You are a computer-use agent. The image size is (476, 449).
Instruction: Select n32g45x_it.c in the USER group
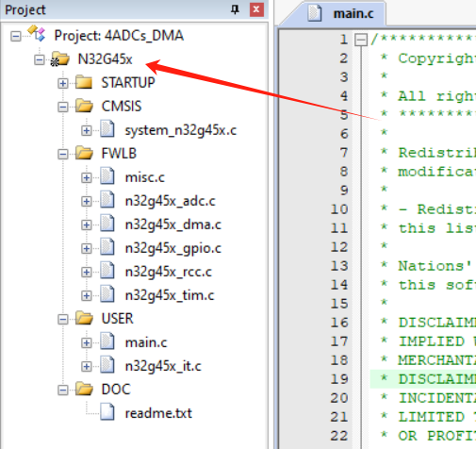click(x=163, y=366)
